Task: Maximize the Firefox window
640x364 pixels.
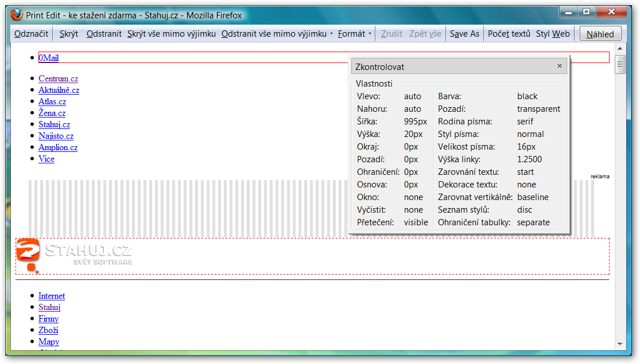Action: 587,12
